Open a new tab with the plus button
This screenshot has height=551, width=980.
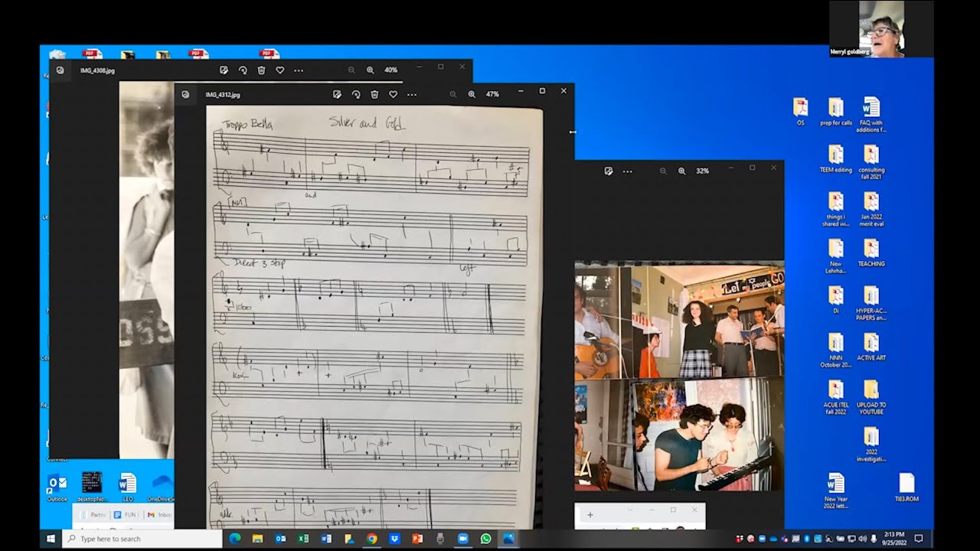click(590, 515)
